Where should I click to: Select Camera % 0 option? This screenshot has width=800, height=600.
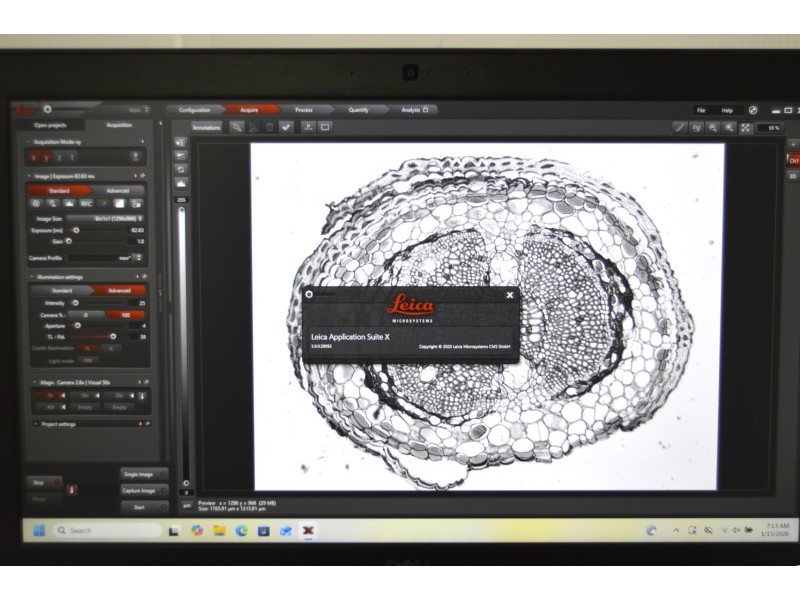point(86,315)
